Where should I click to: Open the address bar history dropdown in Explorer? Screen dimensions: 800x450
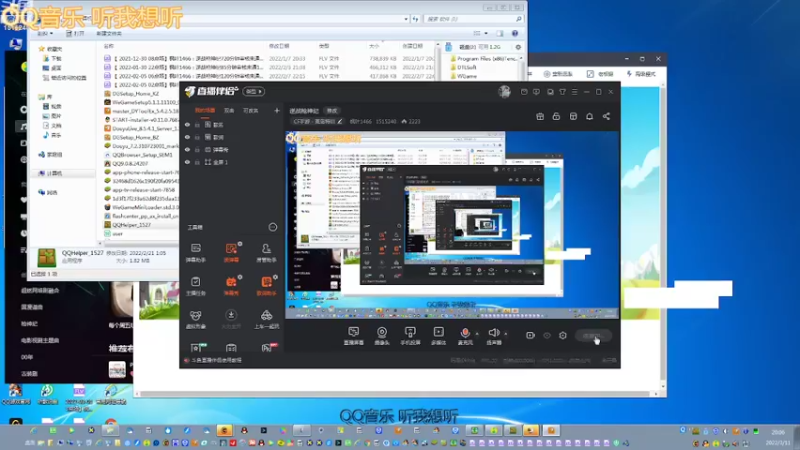point(406,19)
